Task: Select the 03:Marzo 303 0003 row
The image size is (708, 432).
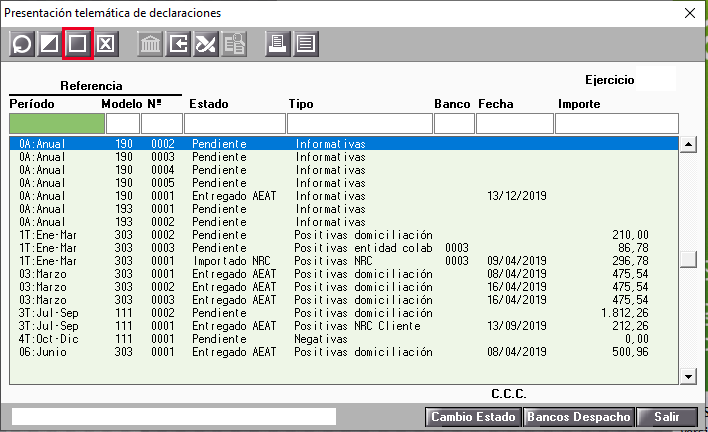Action: coord(344,300)
